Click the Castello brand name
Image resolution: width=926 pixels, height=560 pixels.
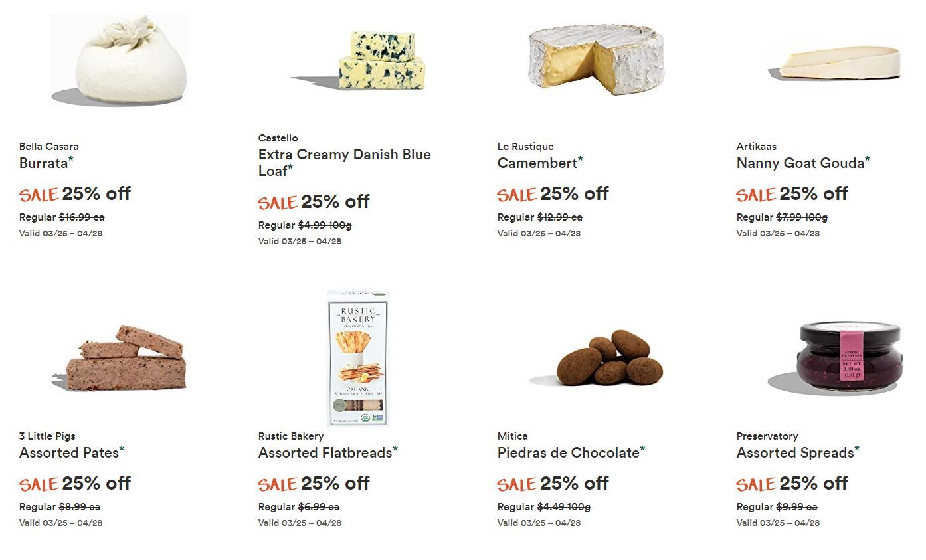pyautogui.click(x=278, y=138)
